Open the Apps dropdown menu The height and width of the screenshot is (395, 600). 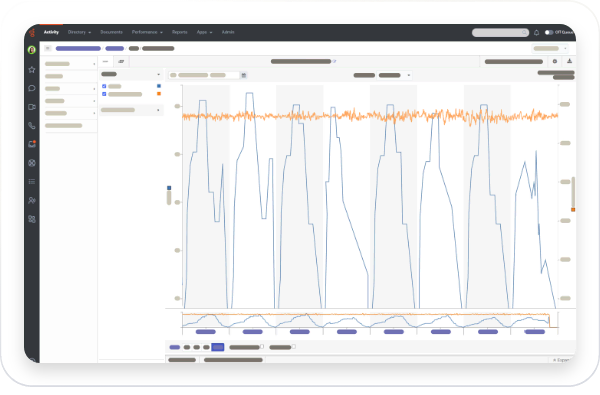204,32
